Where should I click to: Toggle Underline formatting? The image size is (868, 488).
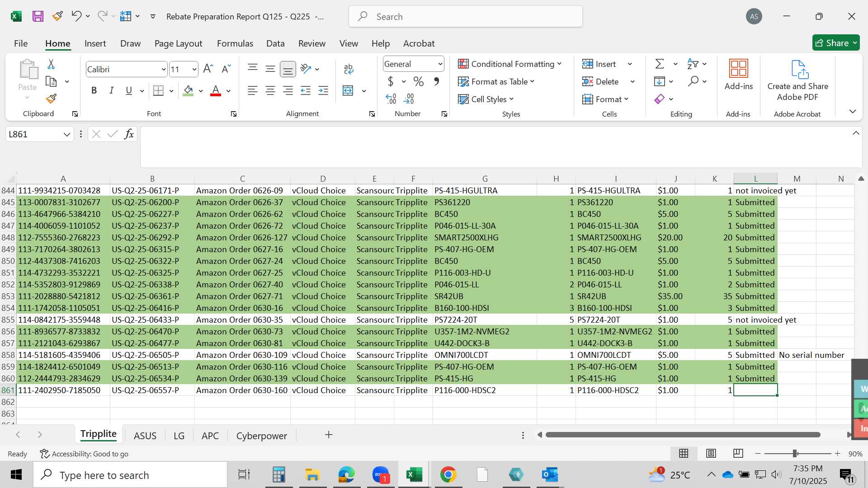coord(129,90)
